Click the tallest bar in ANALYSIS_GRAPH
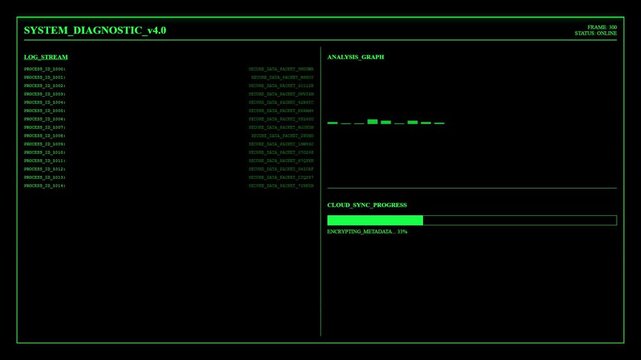The height and width of the screenshot is (360, 641). click(372, 121)
